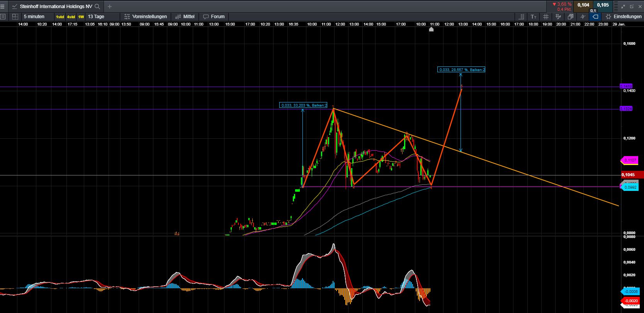Switch to the 4std quick interval
This screenshot has width=644, height=313.
[x=71, y=17]
